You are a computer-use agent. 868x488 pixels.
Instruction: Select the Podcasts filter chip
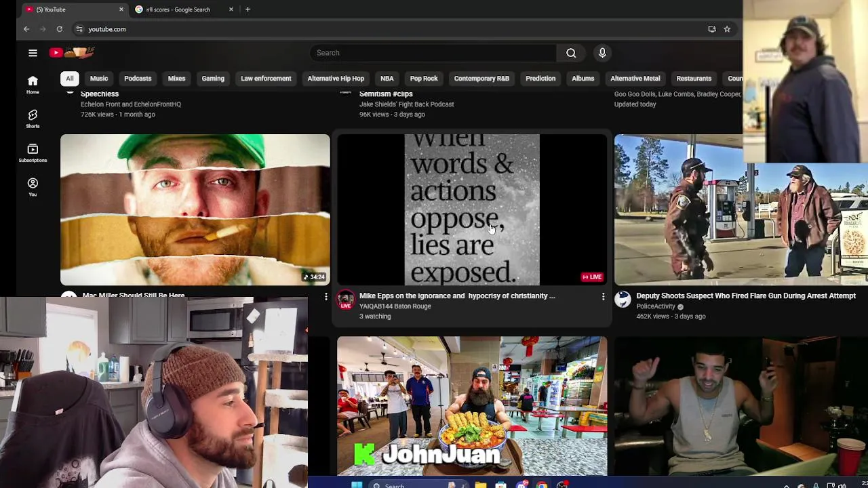pos(138,79)
